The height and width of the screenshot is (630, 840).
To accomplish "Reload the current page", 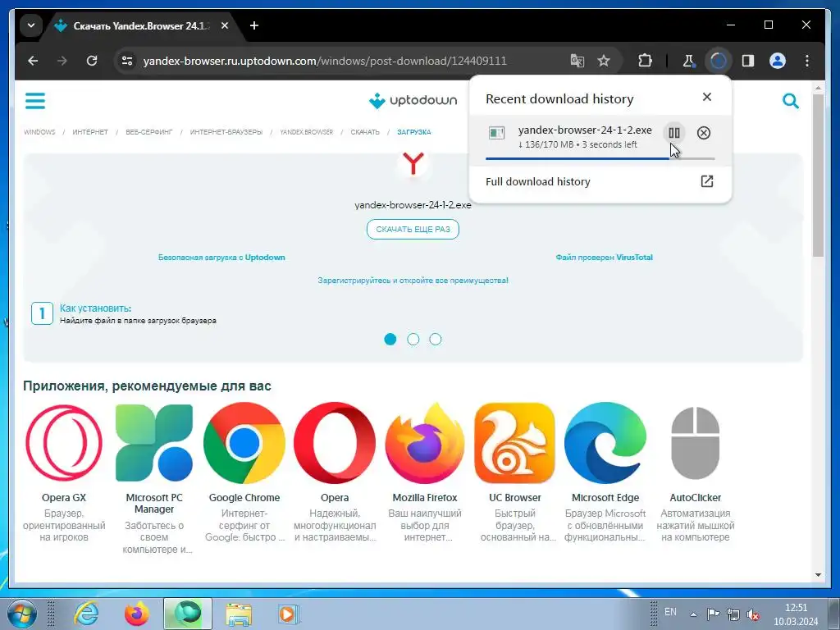I will 92,61.
